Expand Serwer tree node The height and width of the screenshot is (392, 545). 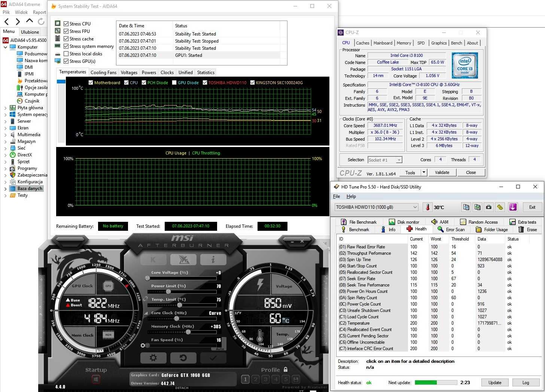tap(5, 121)
